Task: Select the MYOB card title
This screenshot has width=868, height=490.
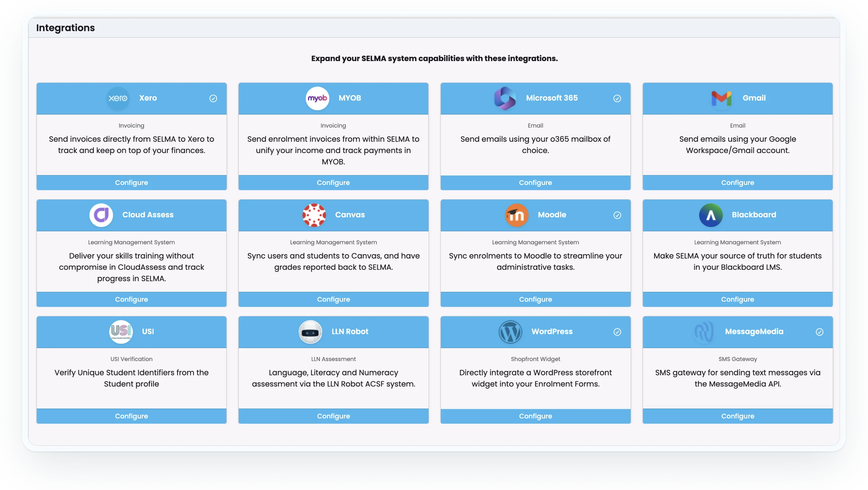Action: [x=350, y=98]
